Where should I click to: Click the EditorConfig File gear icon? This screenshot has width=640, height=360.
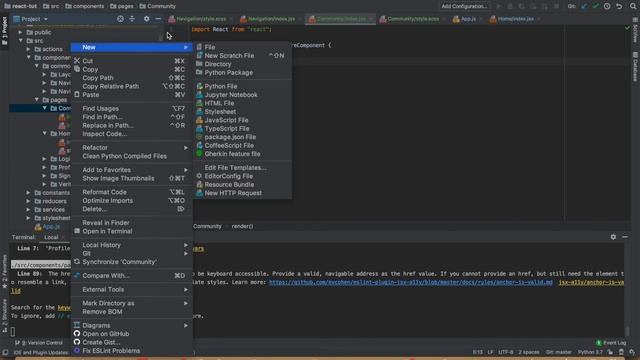pyautogui.click(x=199, y=176)
